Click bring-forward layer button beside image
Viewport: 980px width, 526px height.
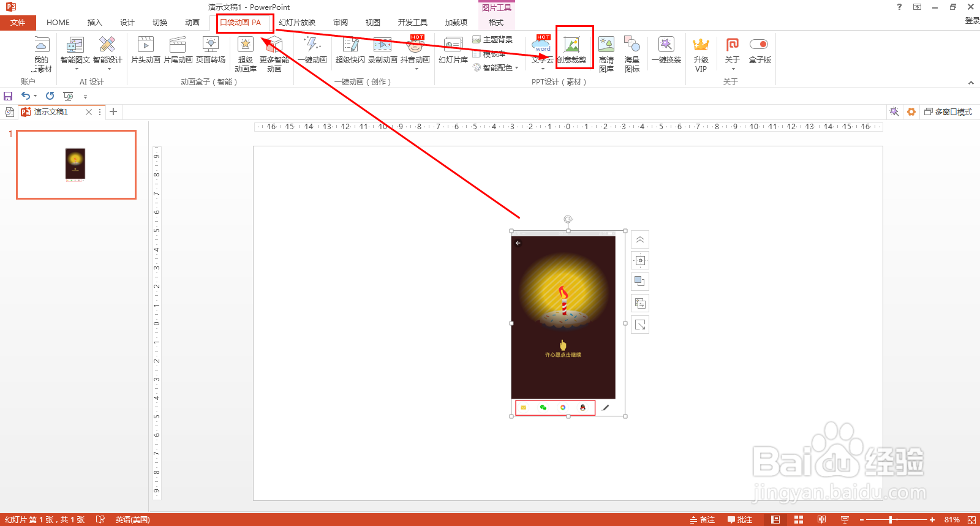pyautogui.click(x=640, y=282)
